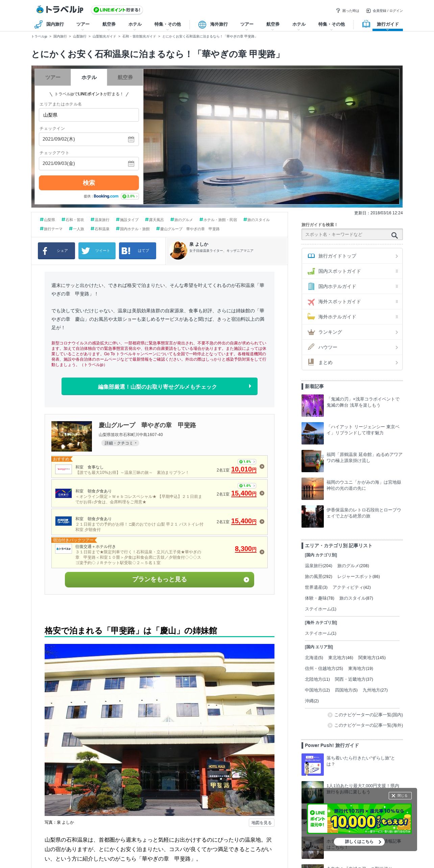Click 詳しくはこちら in LINE popup
Screen dimensions: 434x868
point(359,842)
